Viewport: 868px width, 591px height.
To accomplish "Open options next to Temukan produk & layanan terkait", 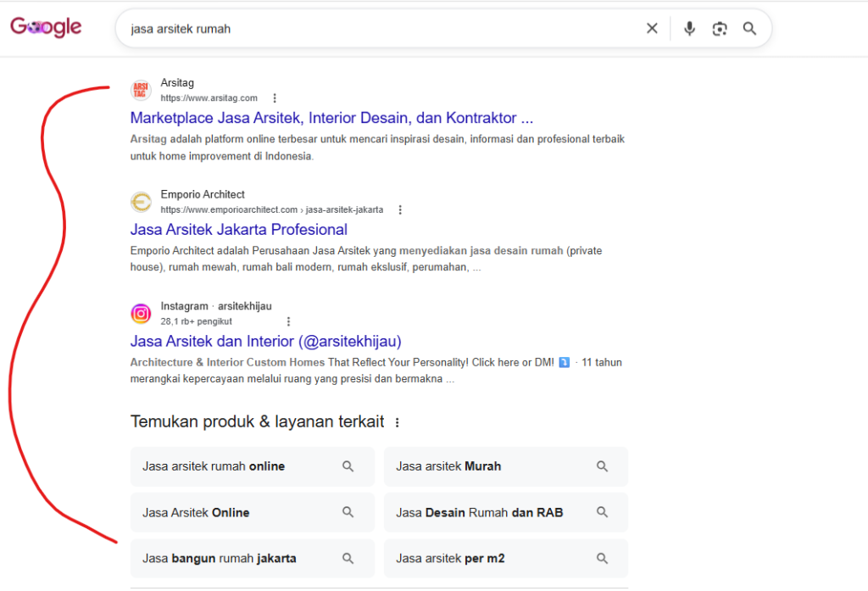I will (397, 422).
